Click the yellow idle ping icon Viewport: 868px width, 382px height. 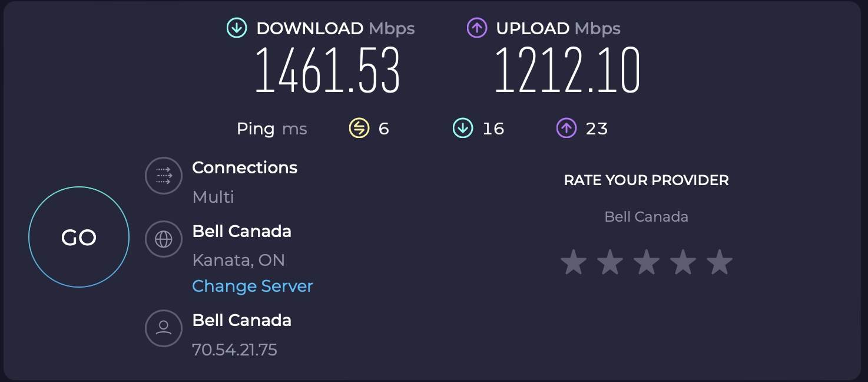(x=359, y=129)
